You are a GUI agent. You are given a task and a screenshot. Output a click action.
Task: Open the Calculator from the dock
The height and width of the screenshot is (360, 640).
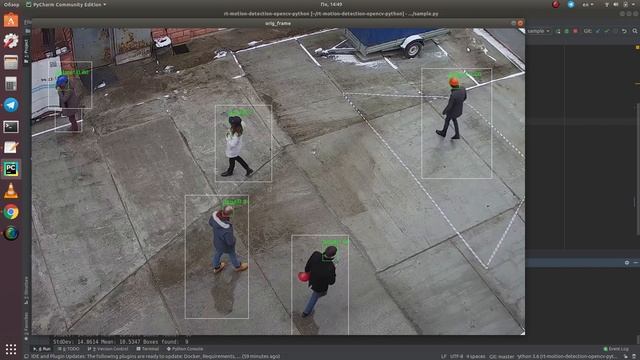coord(11,84)
